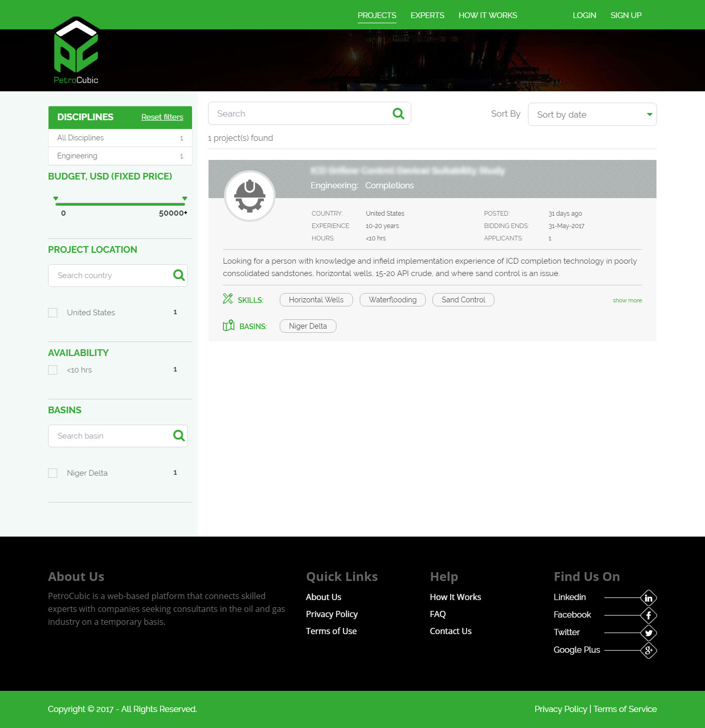Open the HOW IT WORKS page
The width and height of the screenshot is (705, 728).
pos(487,15)
